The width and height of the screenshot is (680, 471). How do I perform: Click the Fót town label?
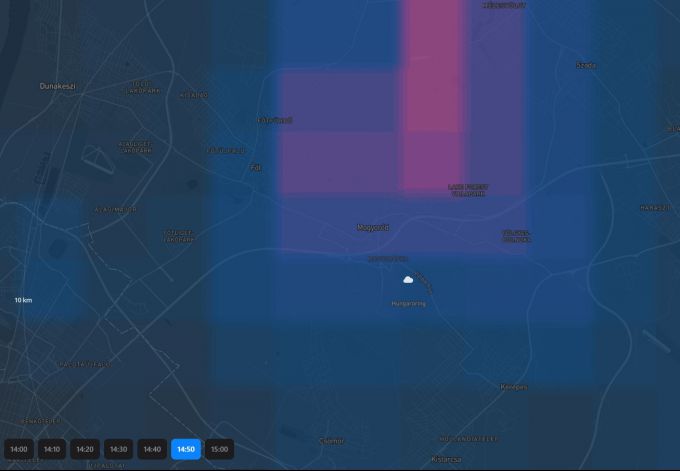255,167
